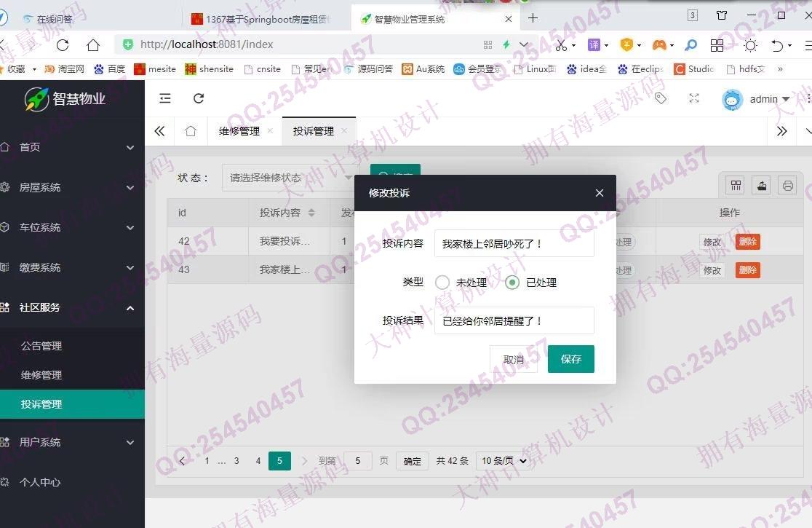812x528 pixels.
Task: Close the 修改投诉 dialog with X
Action: pyautogui.click(x=599, y=193)
